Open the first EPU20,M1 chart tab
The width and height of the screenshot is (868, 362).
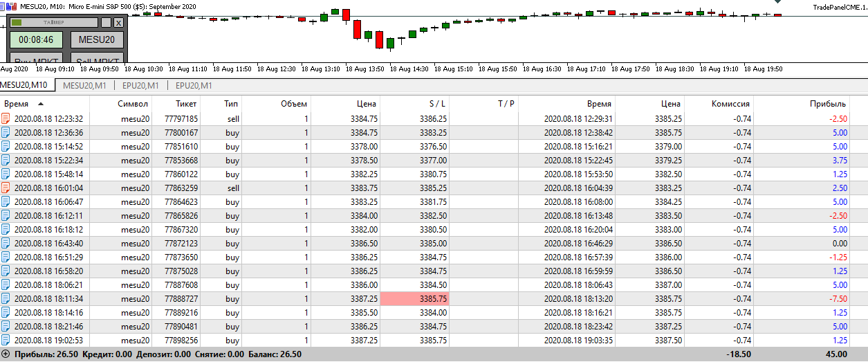click(x=141, y=86)
